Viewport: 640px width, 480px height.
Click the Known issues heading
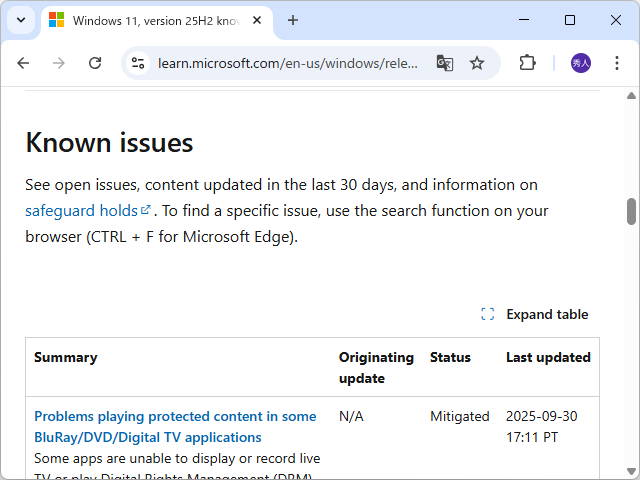click(109, 143)
